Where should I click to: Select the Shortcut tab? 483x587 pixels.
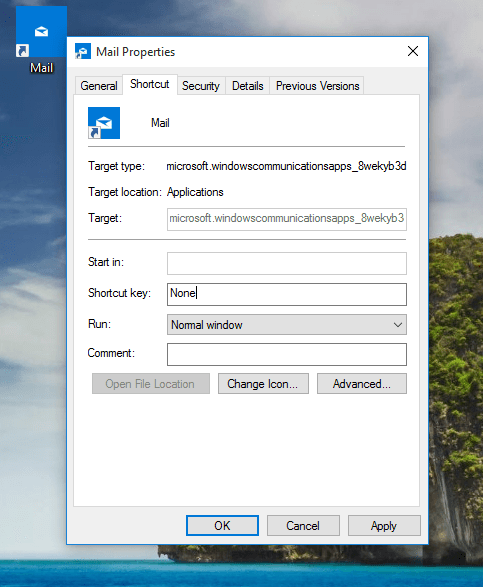click(x=150, y=84)
